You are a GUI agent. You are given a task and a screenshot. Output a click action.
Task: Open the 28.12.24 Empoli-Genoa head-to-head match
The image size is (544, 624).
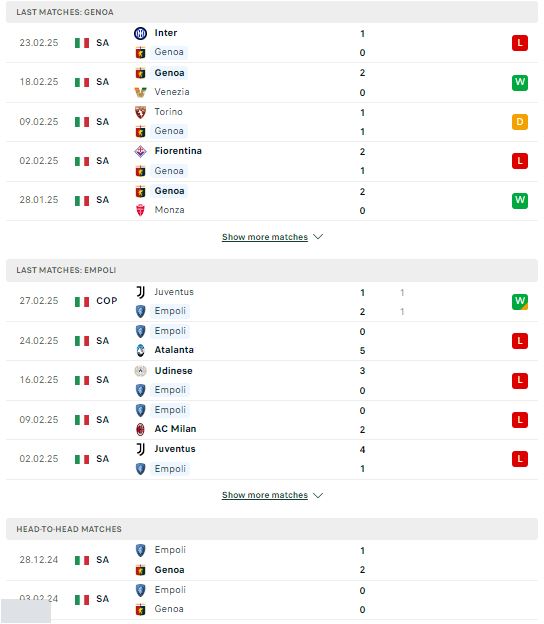(272, 560)
